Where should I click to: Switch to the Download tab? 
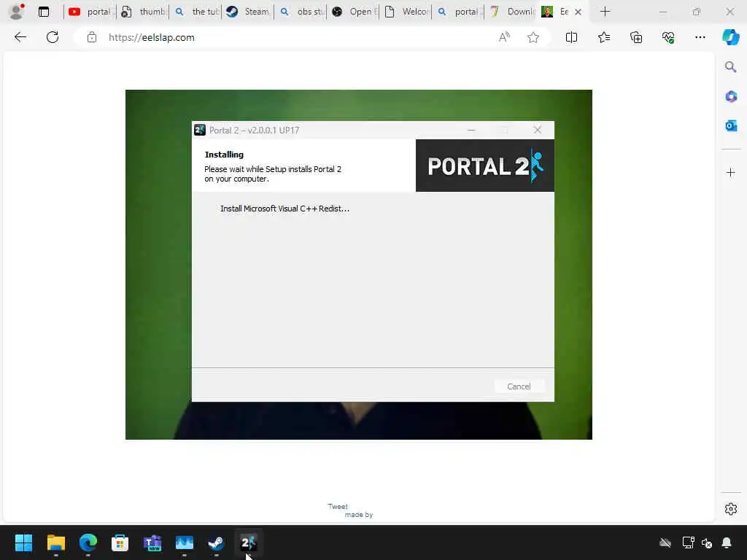click(x=510, y=12)
